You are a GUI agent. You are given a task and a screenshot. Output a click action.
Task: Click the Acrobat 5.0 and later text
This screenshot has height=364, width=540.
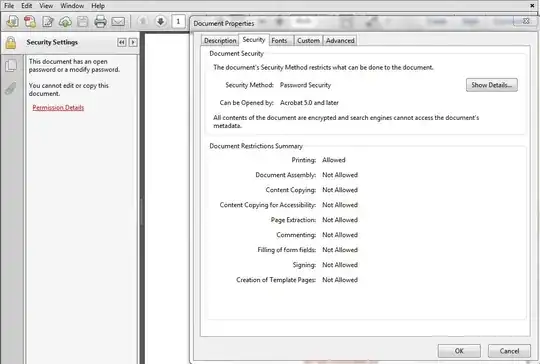coord(309,103)
